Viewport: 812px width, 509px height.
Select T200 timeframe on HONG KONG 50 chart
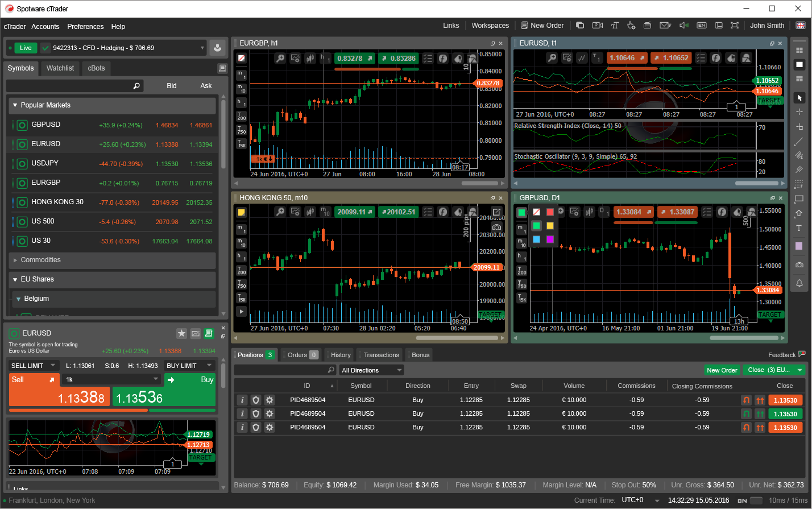242,271
